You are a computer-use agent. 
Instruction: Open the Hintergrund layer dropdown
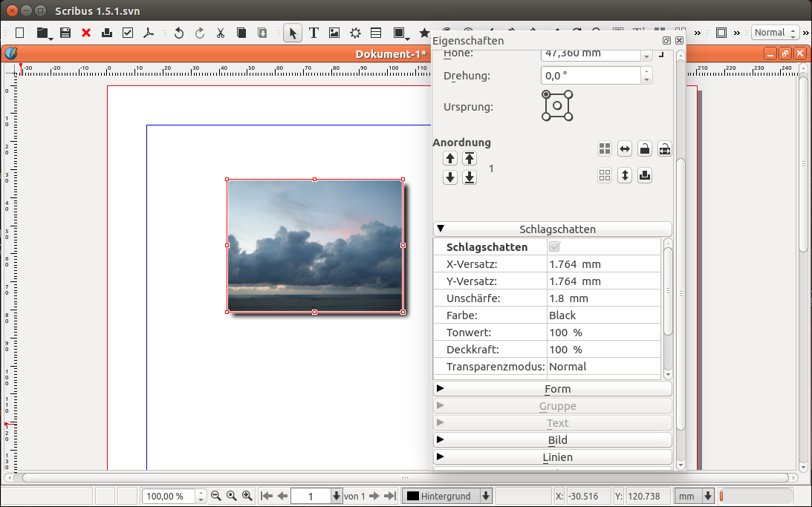click(486, 496)
